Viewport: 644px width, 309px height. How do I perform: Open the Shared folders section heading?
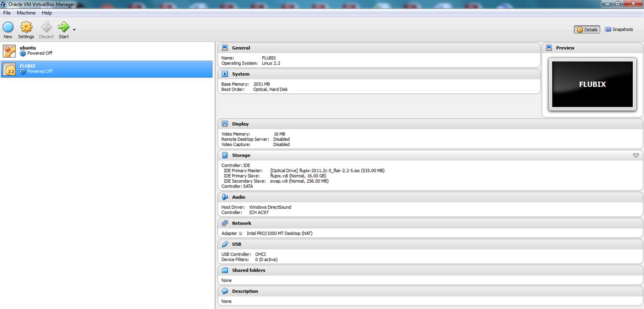[248, 270]
